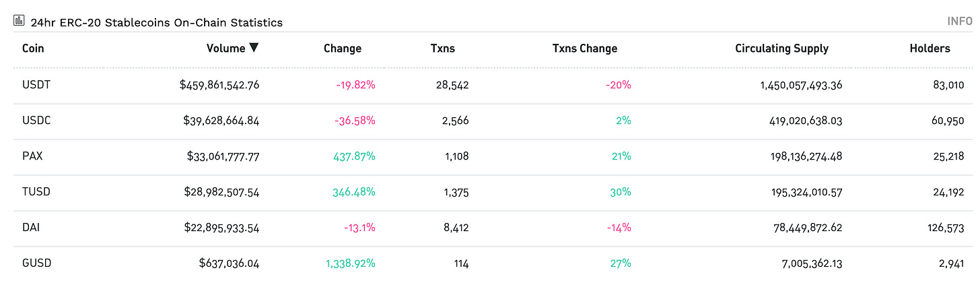This screenshot has width=980, height=289.
Task: Click the table title text
Action: [156, 22]
